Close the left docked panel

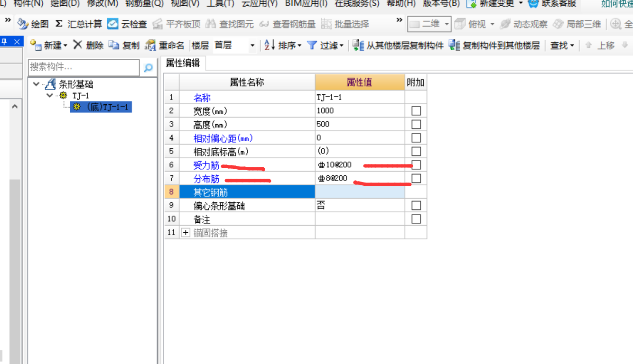[17, 42]
